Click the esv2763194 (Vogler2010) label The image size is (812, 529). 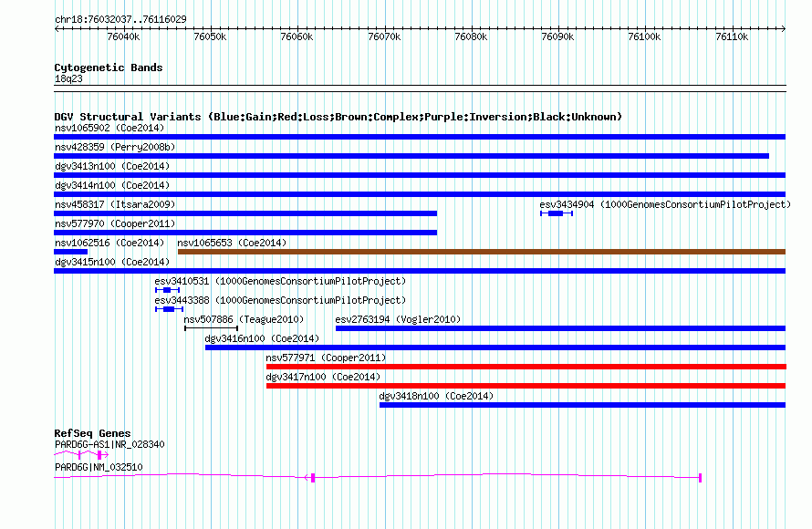[x=398, y=319]
